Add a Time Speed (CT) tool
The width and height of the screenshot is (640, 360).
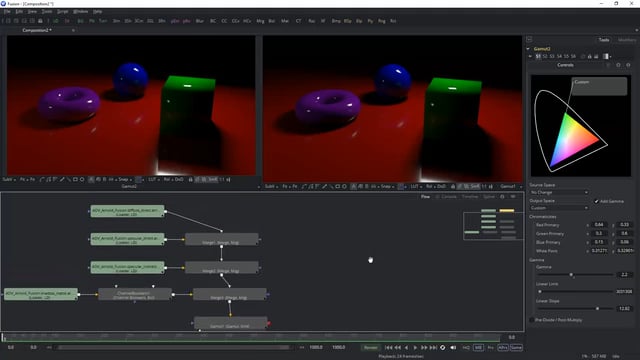tap(298, 21)
